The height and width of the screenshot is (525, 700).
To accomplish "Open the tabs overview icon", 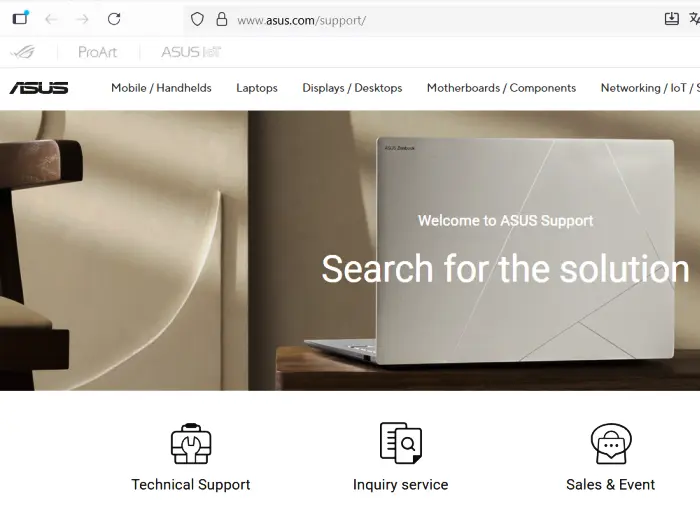I will pyautogui.click(x=21, y=18).
